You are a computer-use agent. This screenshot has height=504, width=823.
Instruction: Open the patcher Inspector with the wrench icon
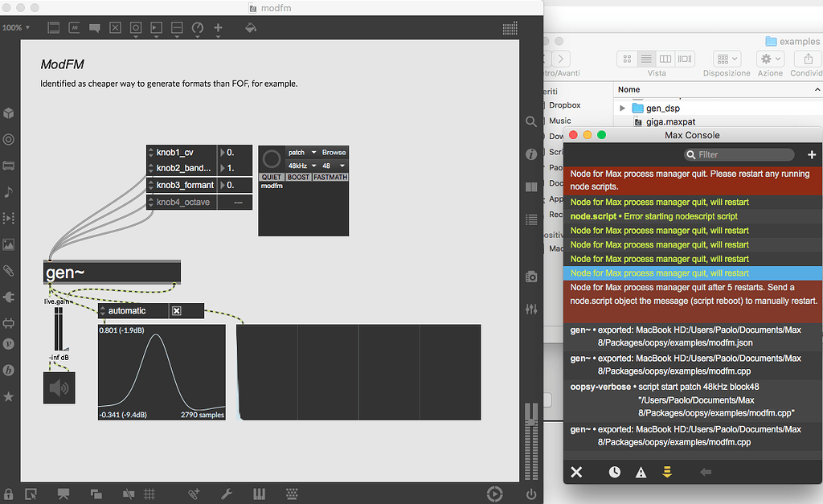click(x=227, y=494)
